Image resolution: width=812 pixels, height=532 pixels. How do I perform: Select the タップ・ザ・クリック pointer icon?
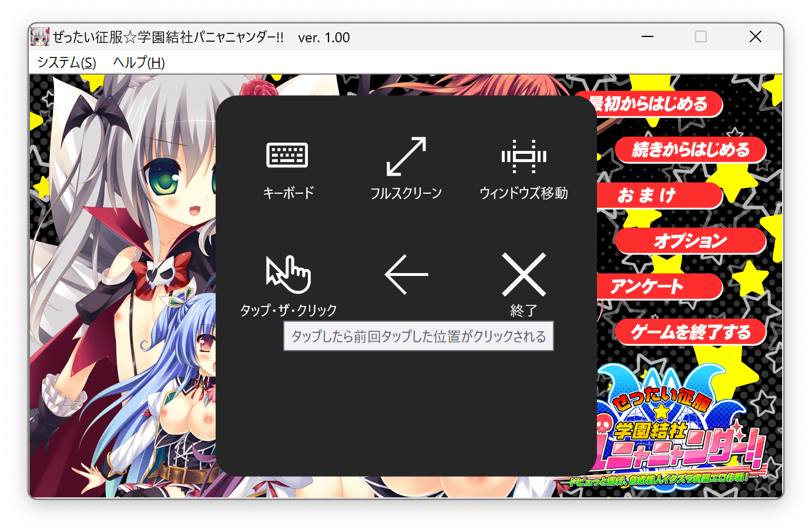point(289,273)
